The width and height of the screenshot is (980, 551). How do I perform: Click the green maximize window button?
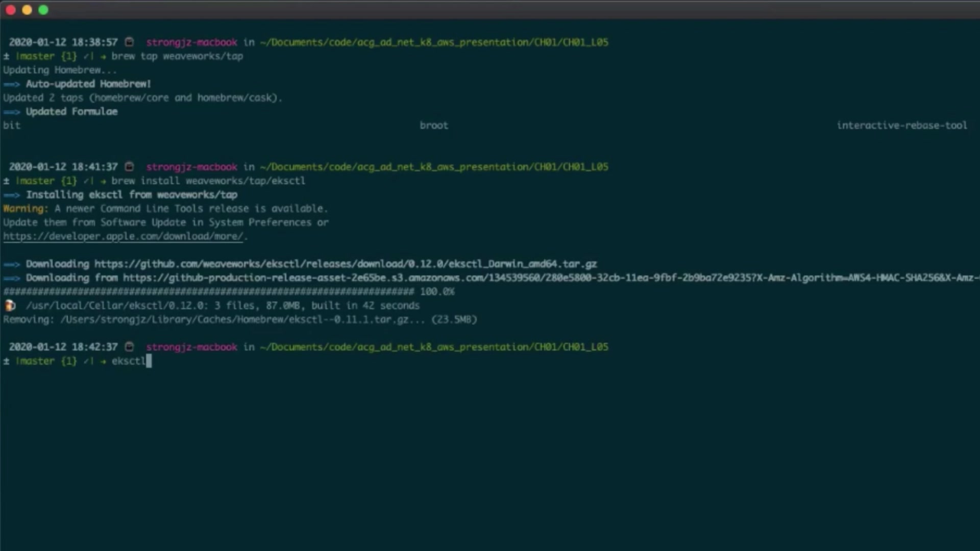(43, 10)
